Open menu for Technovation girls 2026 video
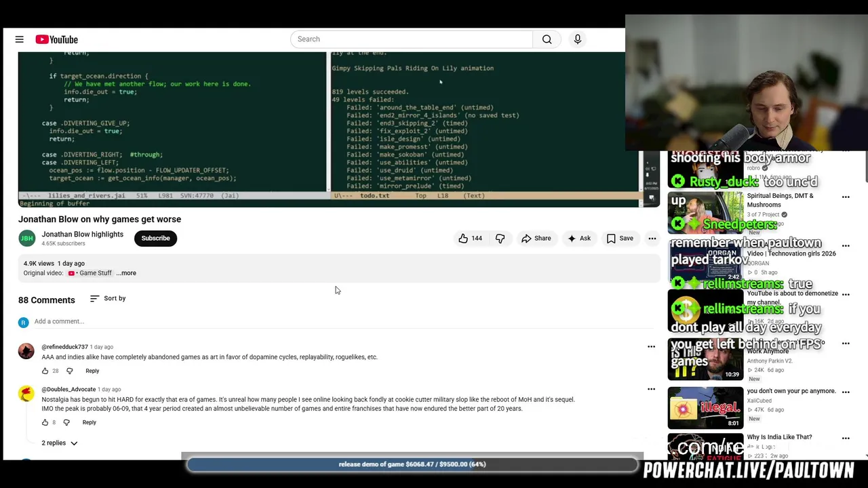The image size is (868, 488). click(846, 246)
